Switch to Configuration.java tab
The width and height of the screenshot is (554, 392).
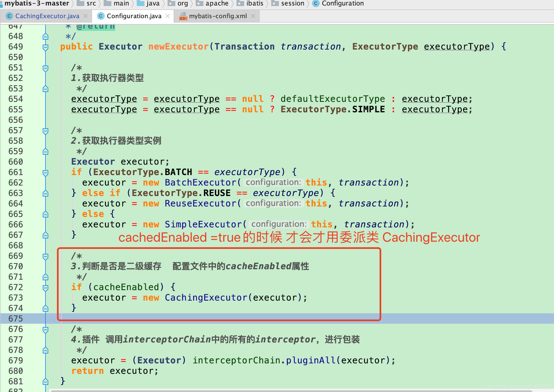(134, 16)
